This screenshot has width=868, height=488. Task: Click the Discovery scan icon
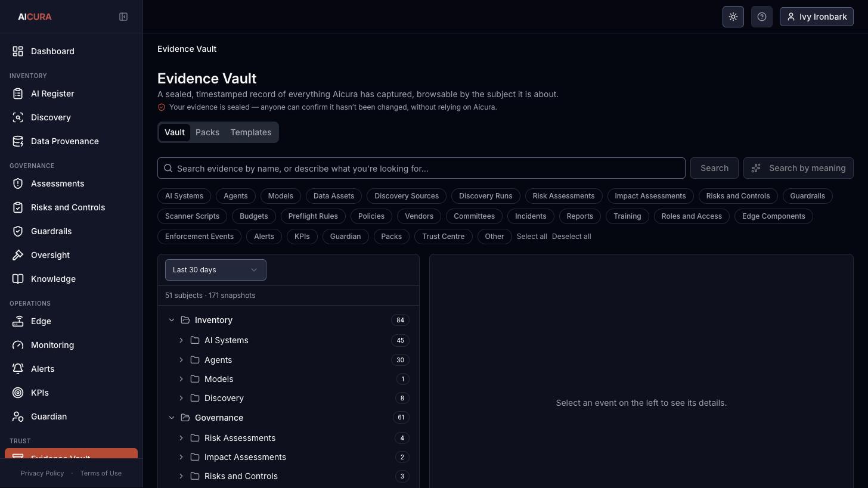(18, 117)
